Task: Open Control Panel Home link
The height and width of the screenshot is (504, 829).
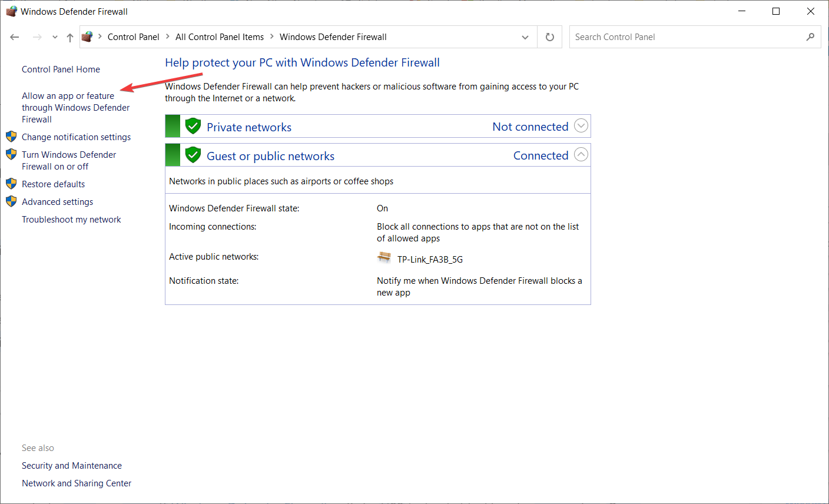Action: click(61, 69)
